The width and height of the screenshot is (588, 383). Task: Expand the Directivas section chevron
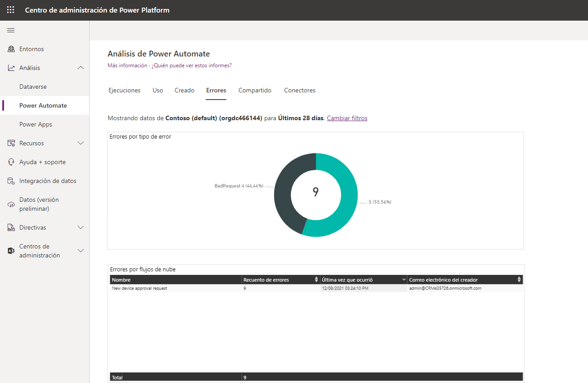(x=81, y=227)
